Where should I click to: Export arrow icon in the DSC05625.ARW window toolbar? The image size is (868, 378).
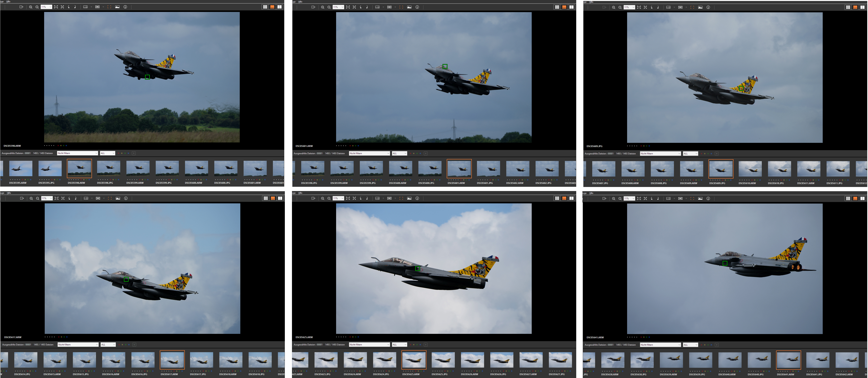[313, 198]
